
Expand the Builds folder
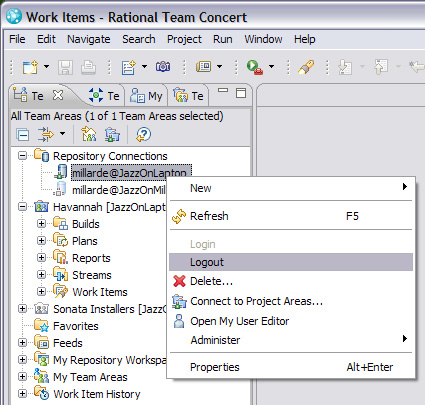tap(41, 224)
